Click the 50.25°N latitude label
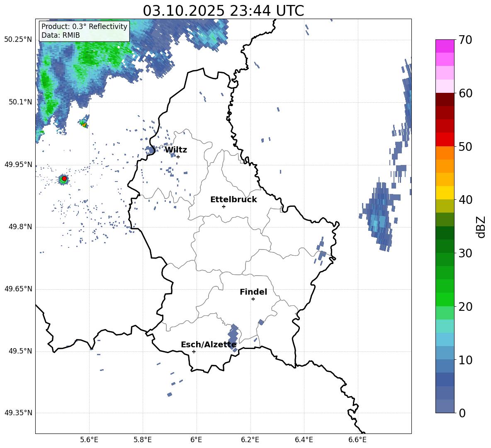 tap(18, 40)
